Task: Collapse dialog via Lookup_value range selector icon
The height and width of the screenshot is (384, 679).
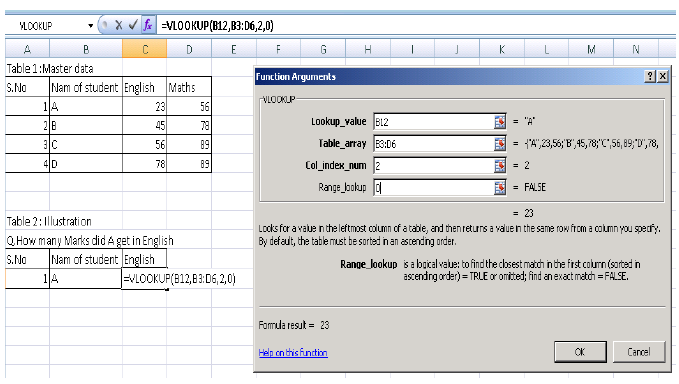Action: coord(500,122)
